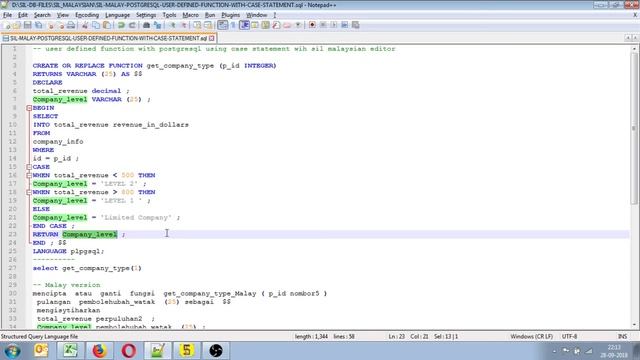The image size is (640, 360).
Task: Open the Settings menu
Action: tap(146, 15)
